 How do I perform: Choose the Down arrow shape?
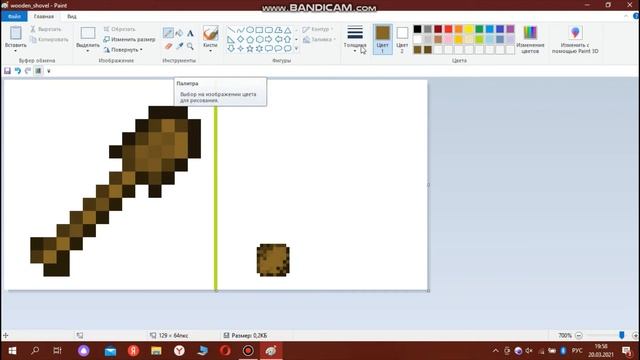[231, 49]
